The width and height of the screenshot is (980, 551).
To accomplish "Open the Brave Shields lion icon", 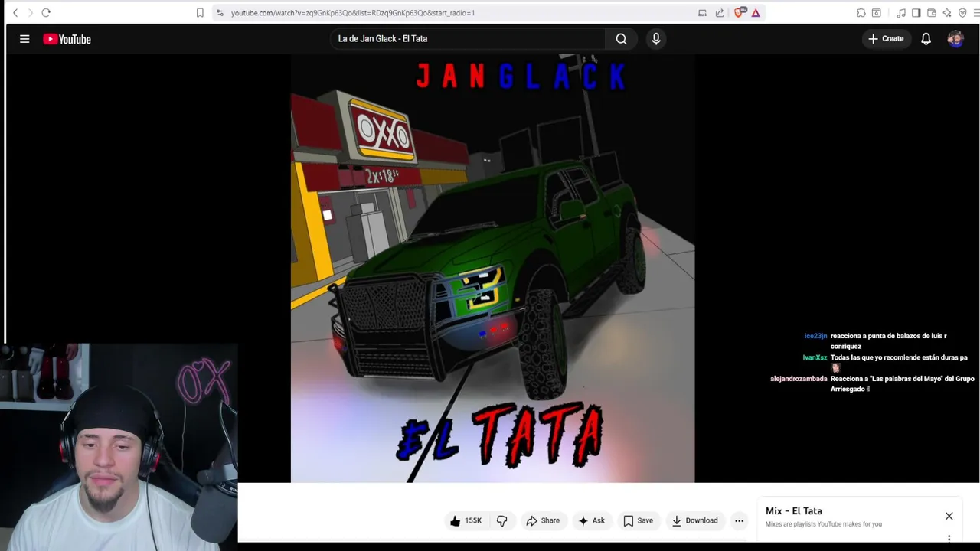I will (739, 12).
